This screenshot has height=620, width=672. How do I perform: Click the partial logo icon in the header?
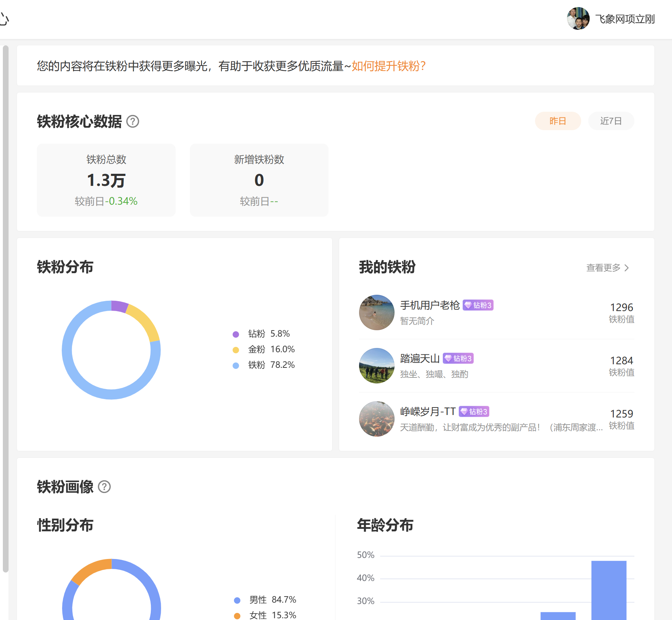(4, 19)
